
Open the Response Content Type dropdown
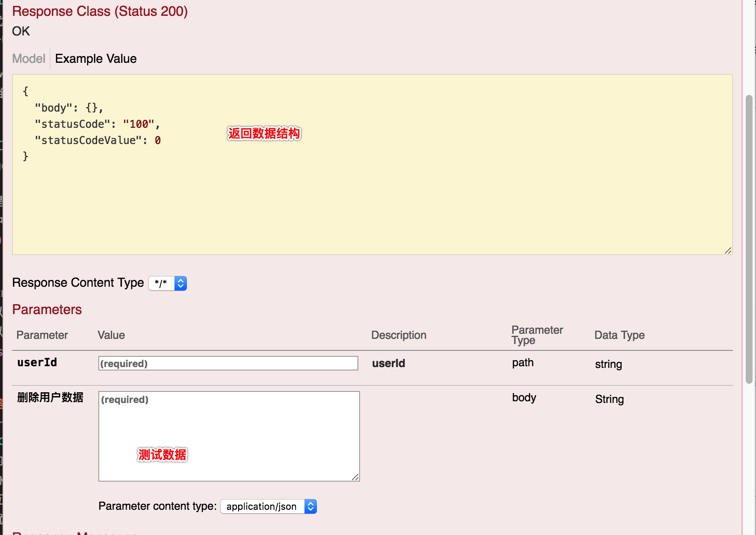point(168,283)
